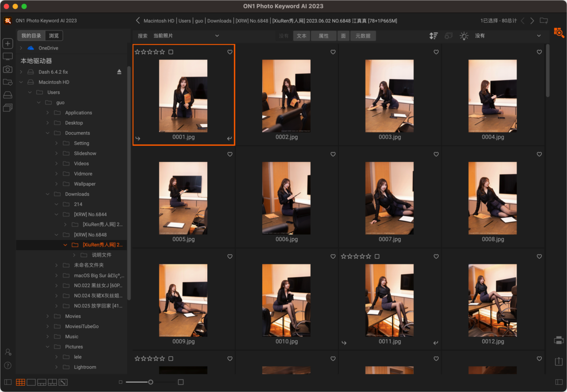Click the share export icon on right edge
The height and width of the screenshot is (392, 567).
(x=559, y=361)
